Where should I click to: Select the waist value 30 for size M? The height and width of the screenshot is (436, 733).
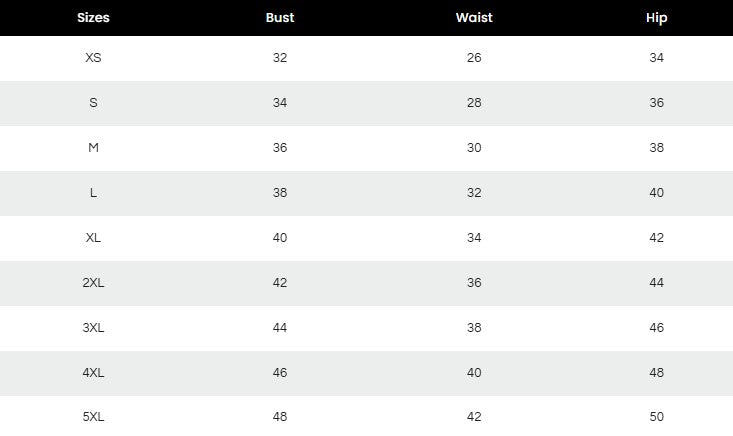474,148
